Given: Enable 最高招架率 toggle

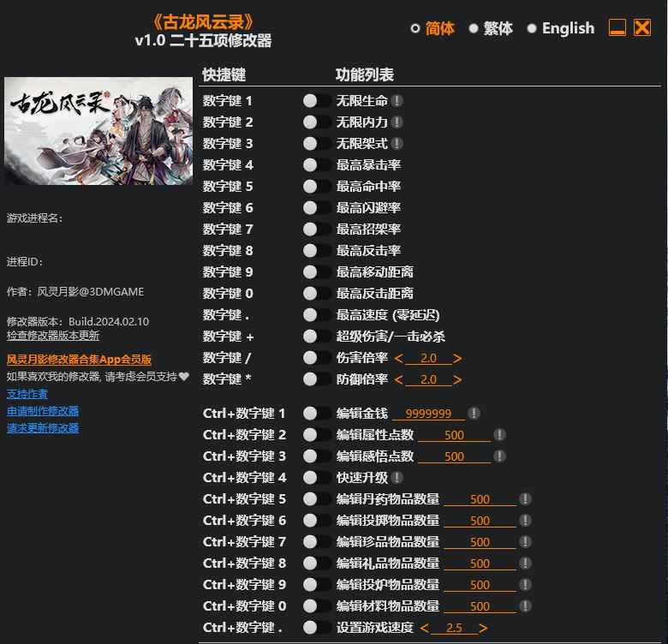Looking at the screenshot, I should coord(317,230).
